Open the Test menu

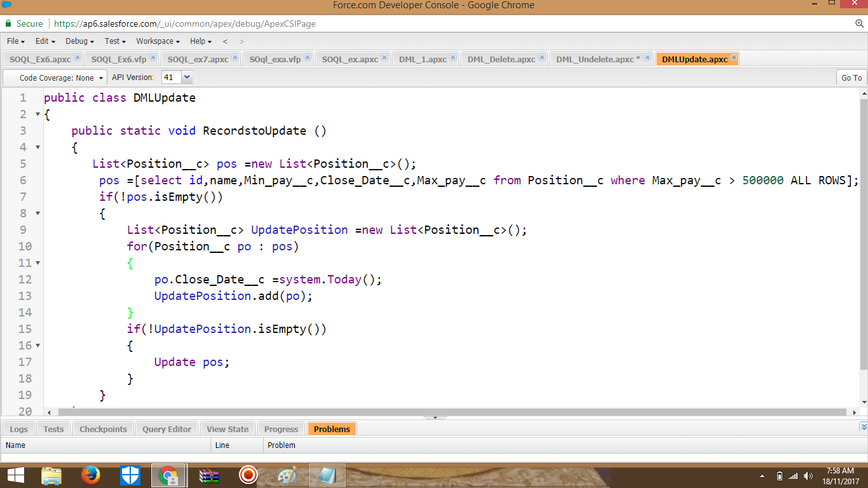[x=115, y=41]
